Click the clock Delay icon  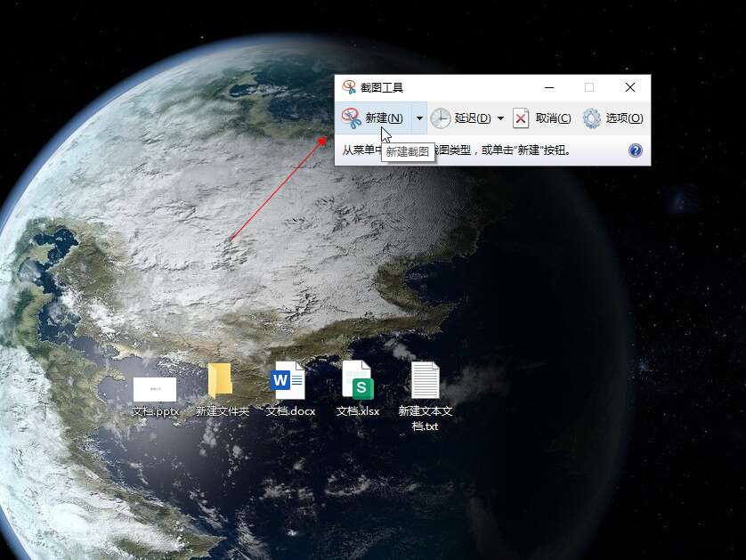coord(441,118)
